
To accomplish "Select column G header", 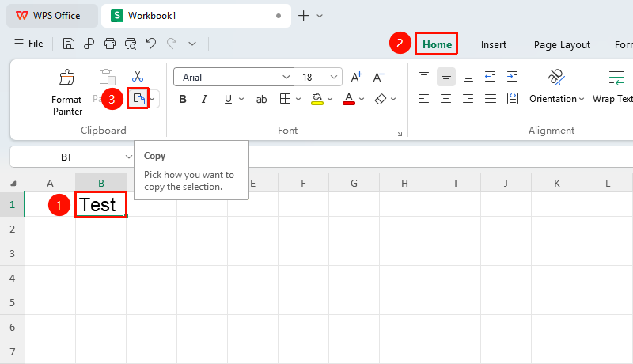I will tap(354, 184).
